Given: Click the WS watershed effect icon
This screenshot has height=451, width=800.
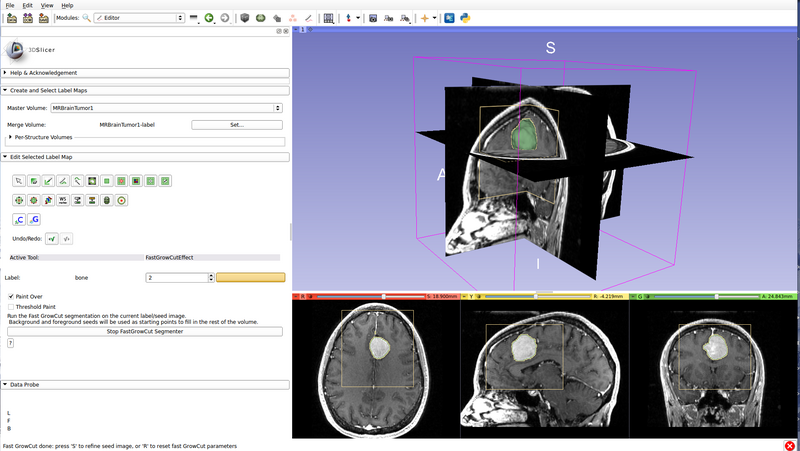Looking at the screenshot, I should click(63, 200).
